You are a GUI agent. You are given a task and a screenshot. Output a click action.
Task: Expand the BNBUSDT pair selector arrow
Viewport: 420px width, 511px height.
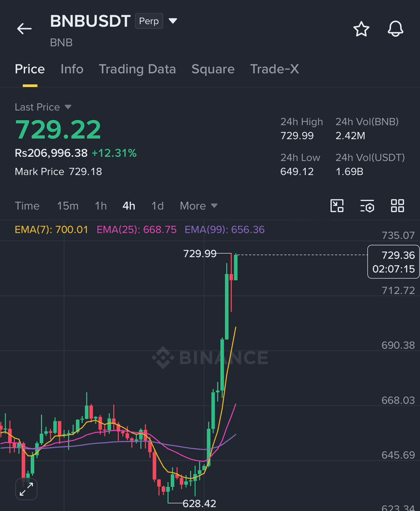pyautogui.click(x=172, y=21)
